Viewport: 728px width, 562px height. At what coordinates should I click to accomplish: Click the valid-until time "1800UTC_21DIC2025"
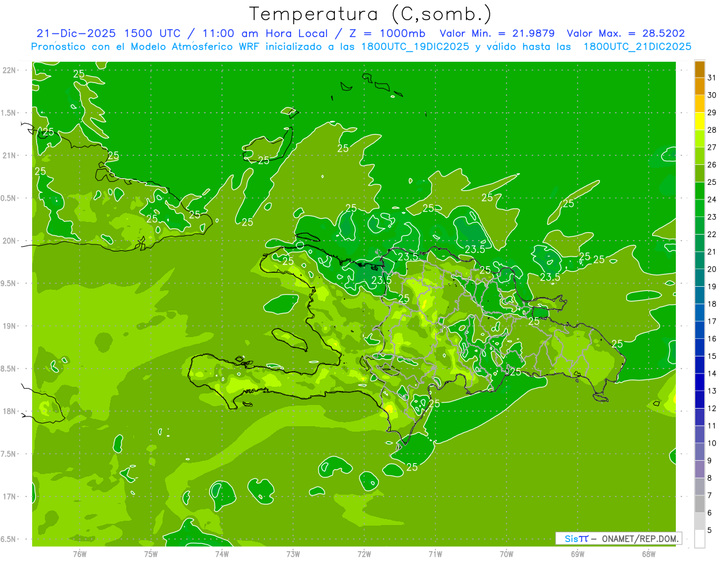pos(638,47)
